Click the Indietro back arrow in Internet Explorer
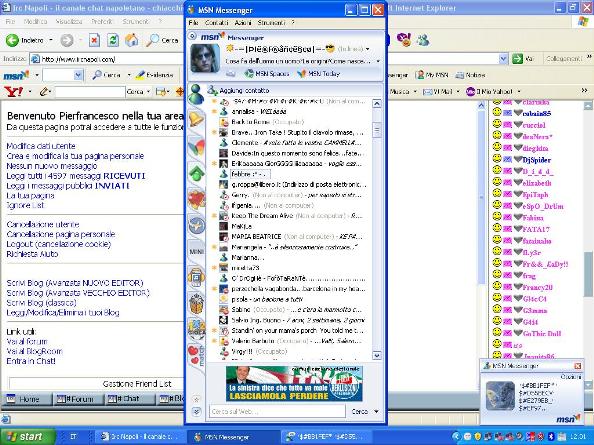594x445 pixels. click(x=12, y=40)
